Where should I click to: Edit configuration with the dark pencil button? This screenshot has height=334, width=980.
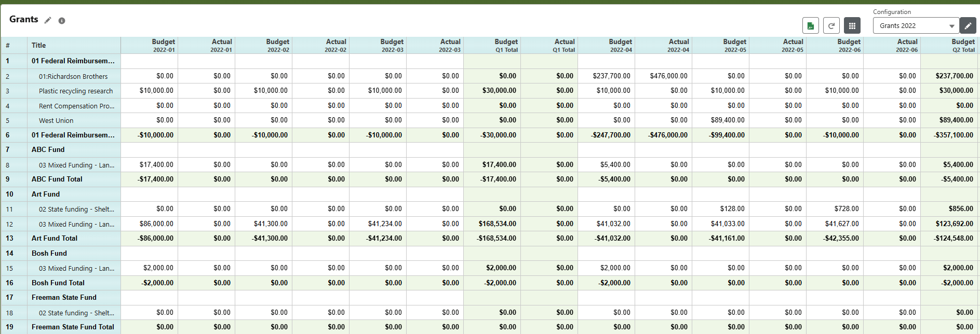(x=968, y=25)
